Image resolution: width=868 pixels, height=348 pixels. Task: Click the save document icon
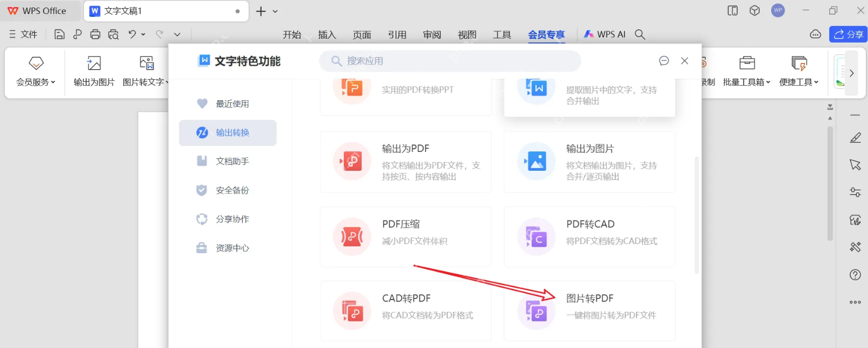pos(60,34)
